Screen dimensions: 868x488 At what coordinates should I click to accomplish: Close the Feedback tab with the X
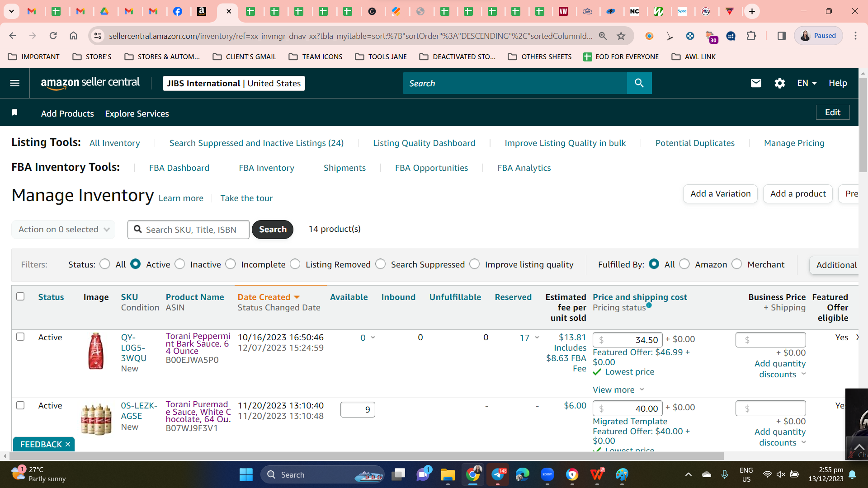68,444
